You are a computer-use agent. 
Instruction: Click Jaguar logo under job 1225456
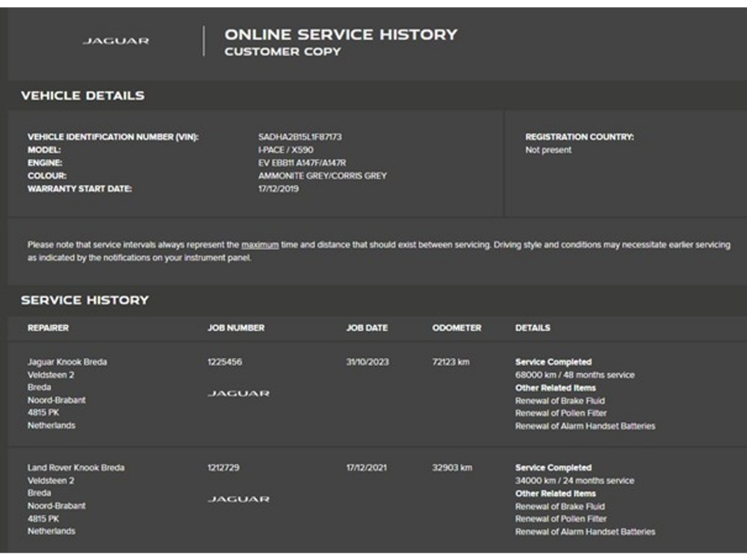[x=239, y=393]
